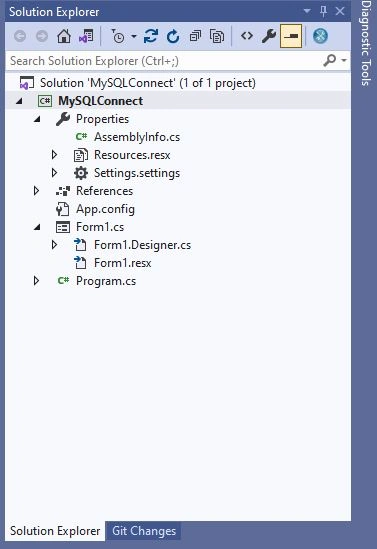The height and width of the screenshot is (549, 377).
Task: Open Pending Changes Filter clock icon
Action: click(118, 36)
